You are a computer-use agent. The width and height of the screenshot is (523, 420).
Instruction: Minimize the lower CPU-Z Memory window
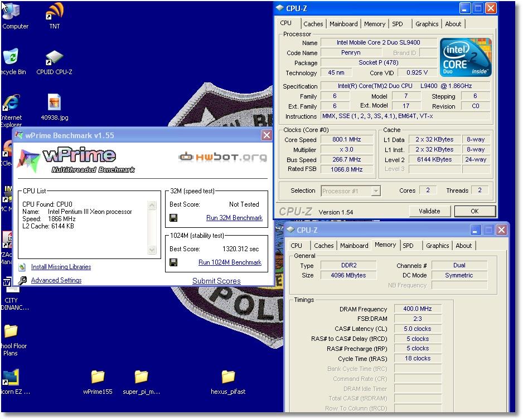476,229
